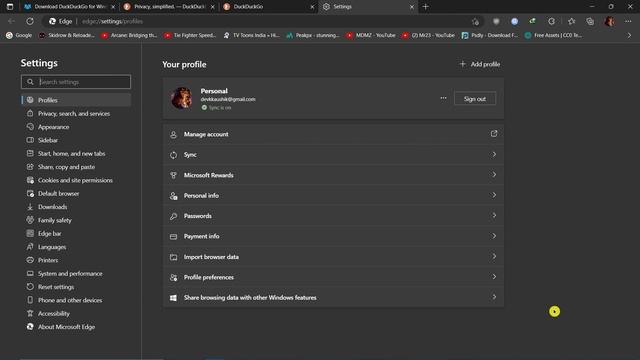640x360 pixels.
Task: Expand the Import browser data chevron
Action: coord(494,256)
